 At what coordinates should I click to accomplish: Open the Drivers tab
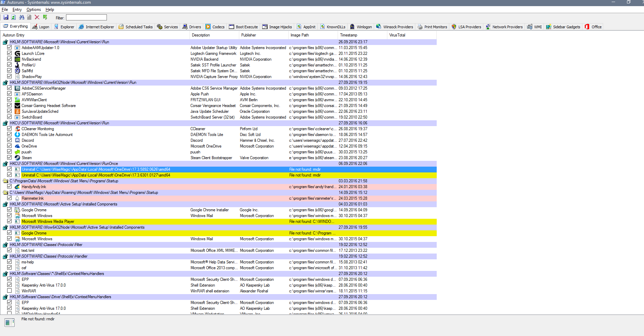click(192, 27)
